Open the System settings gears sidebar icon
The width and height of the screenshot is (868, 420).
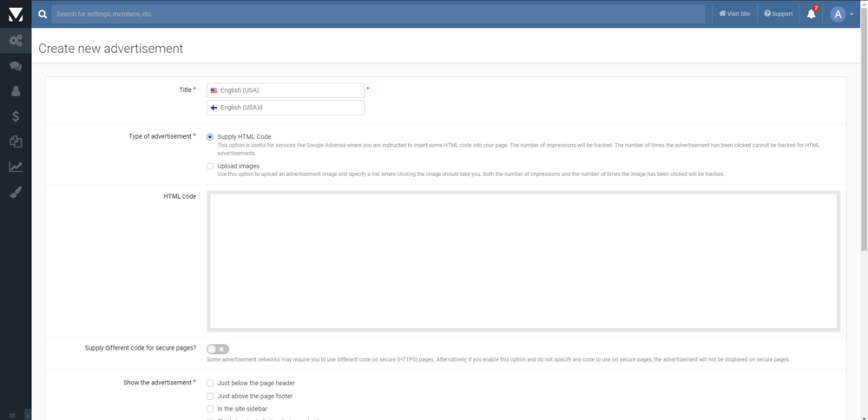[16, 41]
